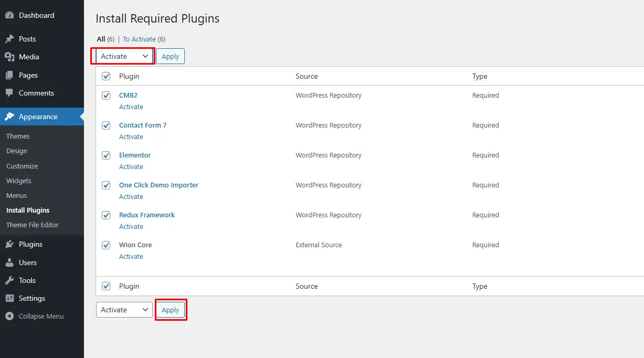Click the Media library icon

[9, 57]
